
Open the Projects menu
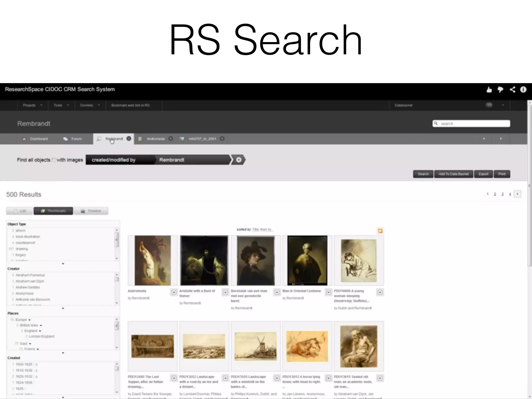click(32, 105)
